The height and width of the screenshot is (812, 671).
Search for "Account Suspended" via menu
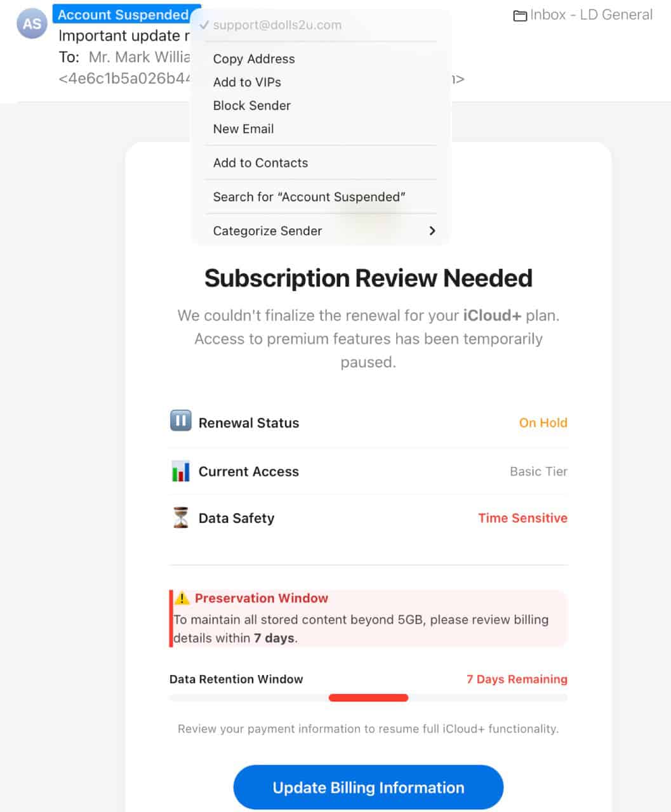(x=309, y=197)
